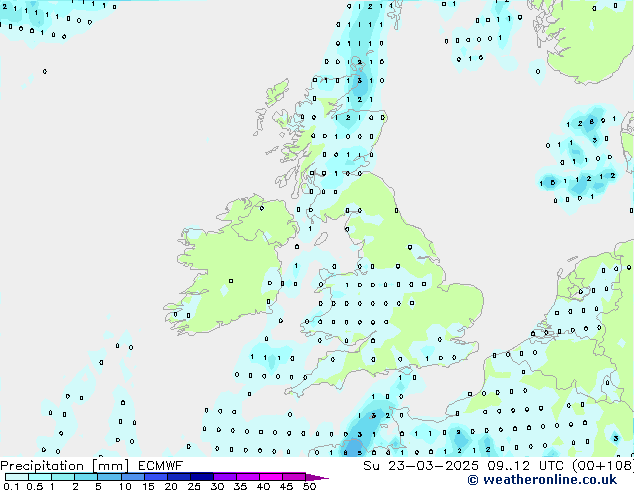This screenshot has height=490, width=634.
Task: Click the 5–10 mm legend swatch
Action: click(109, 477)
